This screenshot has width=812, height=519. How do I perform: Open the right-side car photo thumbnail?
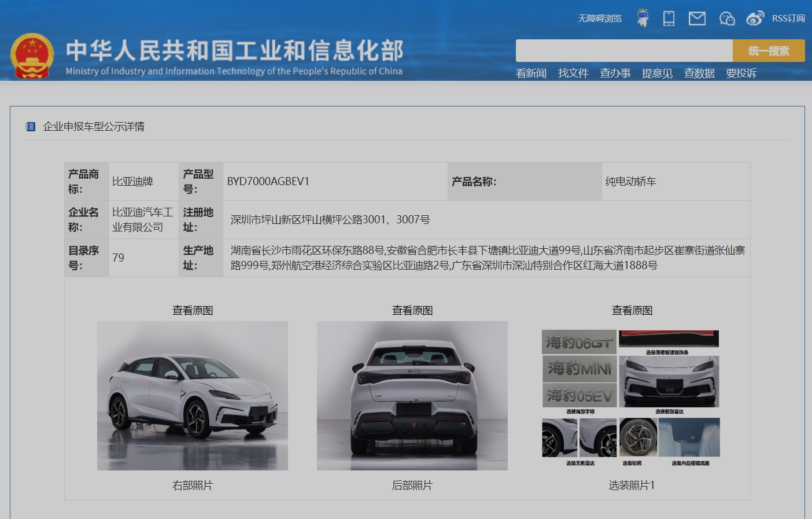(x=193, y=396)
